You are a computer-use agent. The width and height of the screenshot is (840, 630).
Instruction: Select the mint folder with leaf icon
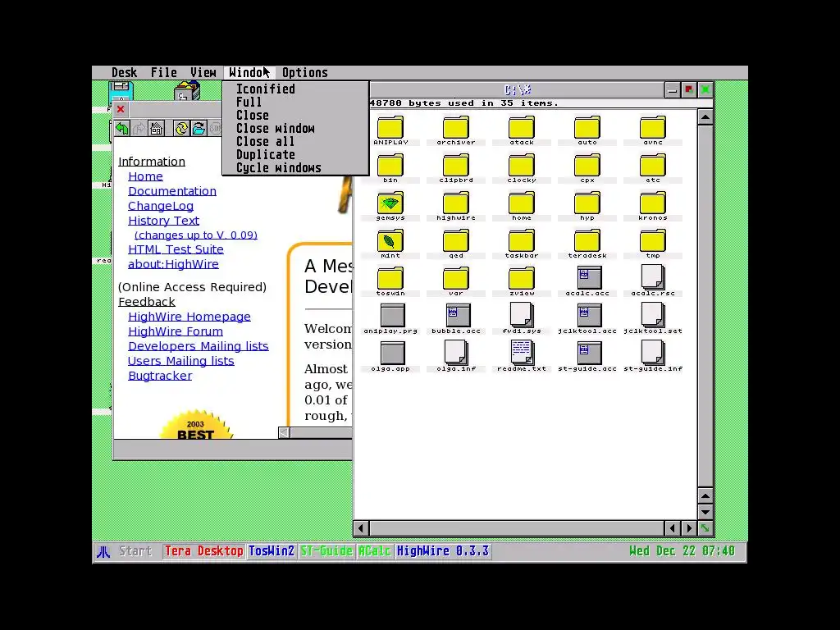click(x=390, y=244)
